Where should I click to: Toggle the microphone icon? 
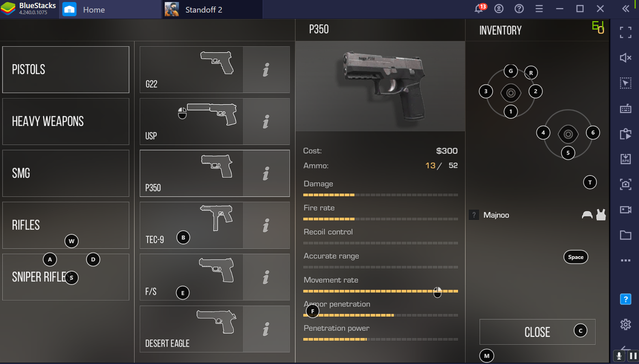[619, 356]
